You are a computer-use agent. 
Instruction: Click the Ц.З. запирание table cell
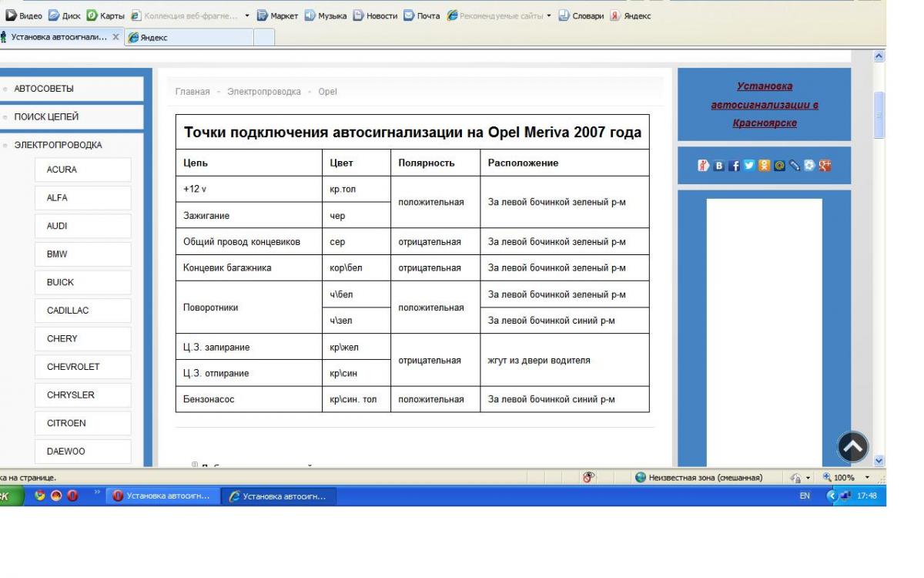pos(249,347)
